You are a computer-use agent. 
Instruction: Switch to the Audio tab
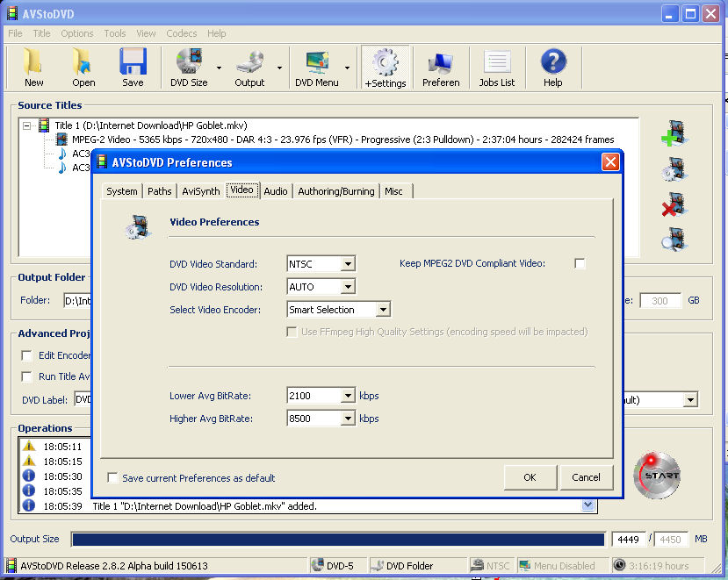276,191
